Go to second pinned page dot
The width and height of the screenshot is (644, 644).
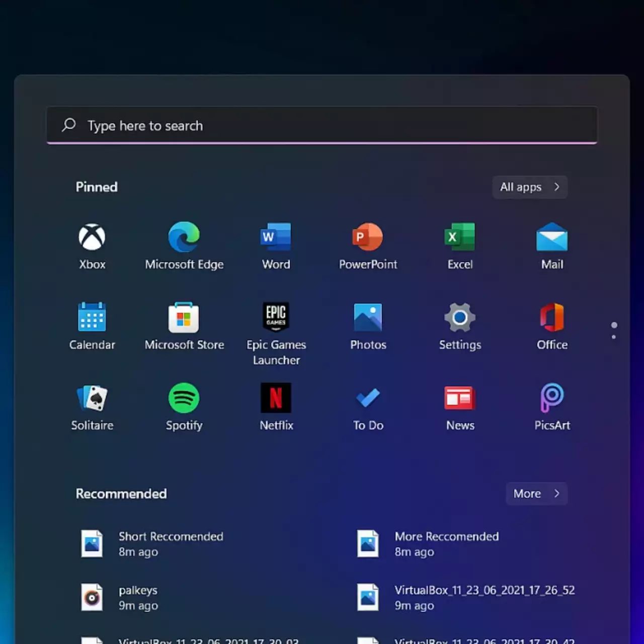pos(614,337)
